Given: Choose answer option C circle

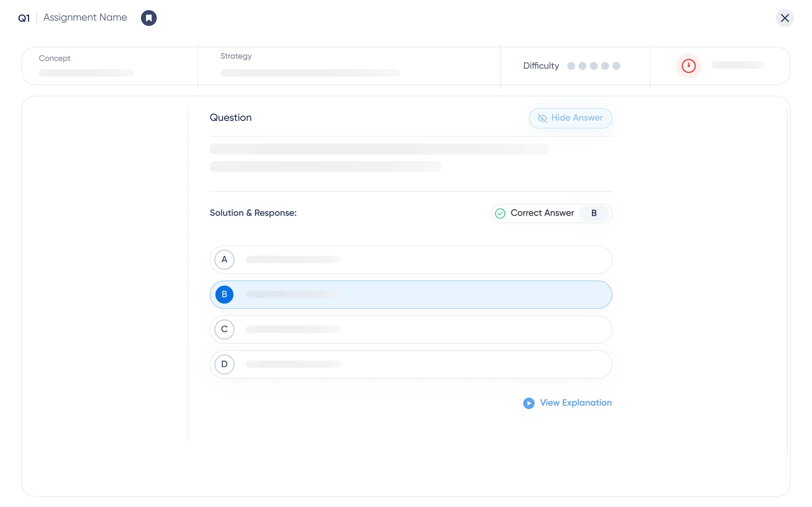Looking at the screenshot, I should click(224, 329).
